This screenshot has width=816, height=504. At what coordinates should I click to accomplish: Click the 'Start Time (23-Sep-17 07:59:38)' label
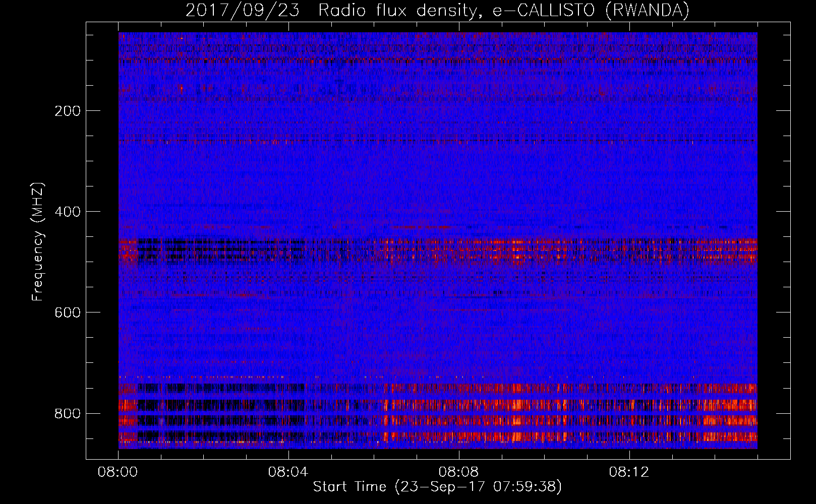437,487
